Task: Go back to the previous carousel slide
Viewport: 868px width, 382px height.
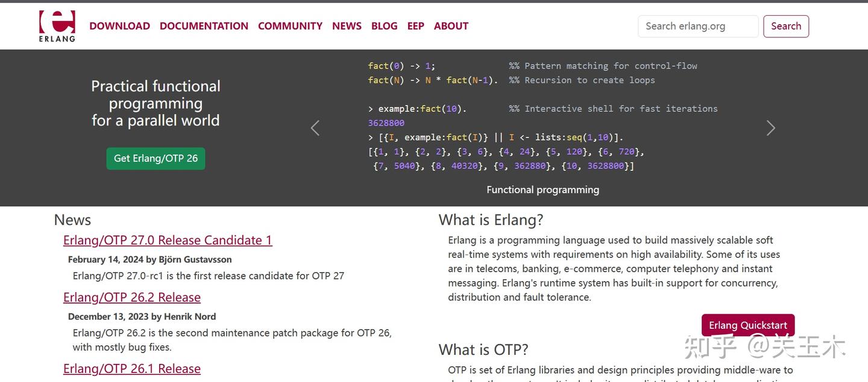Action: tap(315, 128)
